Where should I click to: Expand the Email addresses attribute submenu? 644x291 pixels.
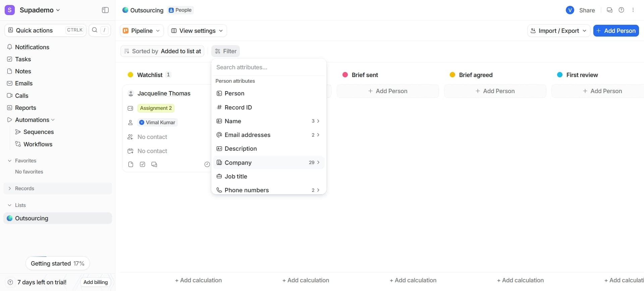click(x=269, y=135)
